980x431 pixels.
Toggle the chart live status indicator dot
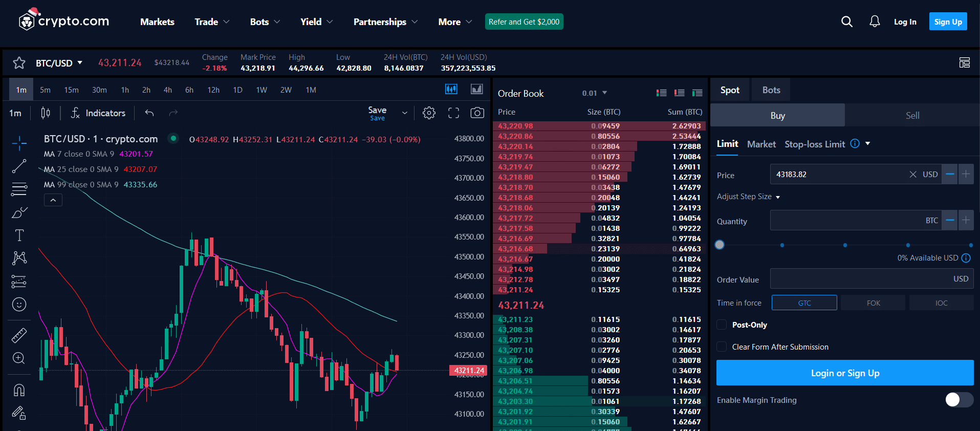coord(173,138)
